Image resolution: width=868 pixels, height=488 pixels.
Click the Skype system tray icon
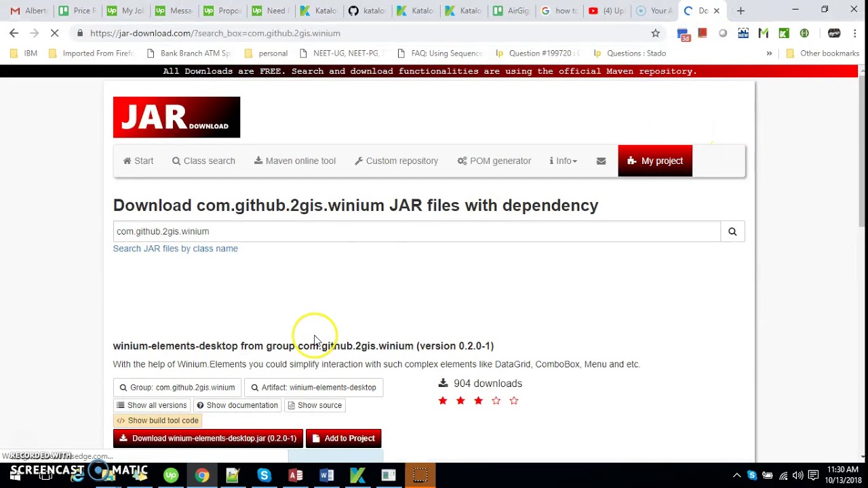[752, 476]
